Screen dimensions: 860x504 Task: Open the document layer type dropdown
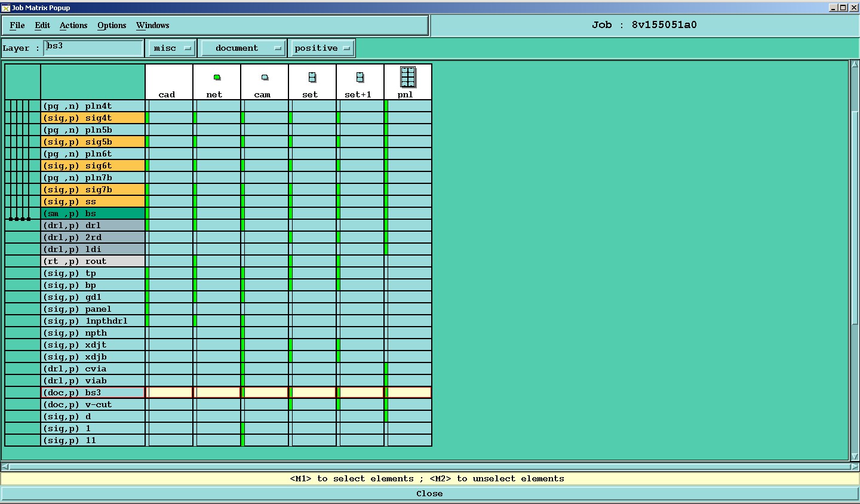click(242, 48)
